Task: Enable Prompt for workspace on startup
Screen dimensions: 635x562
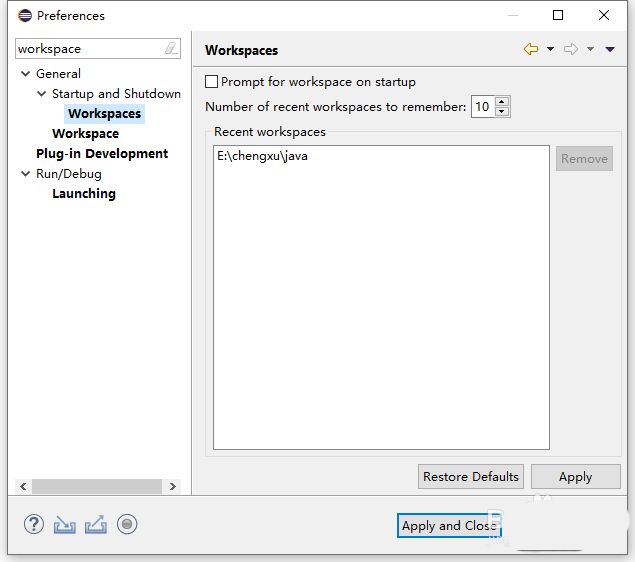Action: tap(211, 81)
